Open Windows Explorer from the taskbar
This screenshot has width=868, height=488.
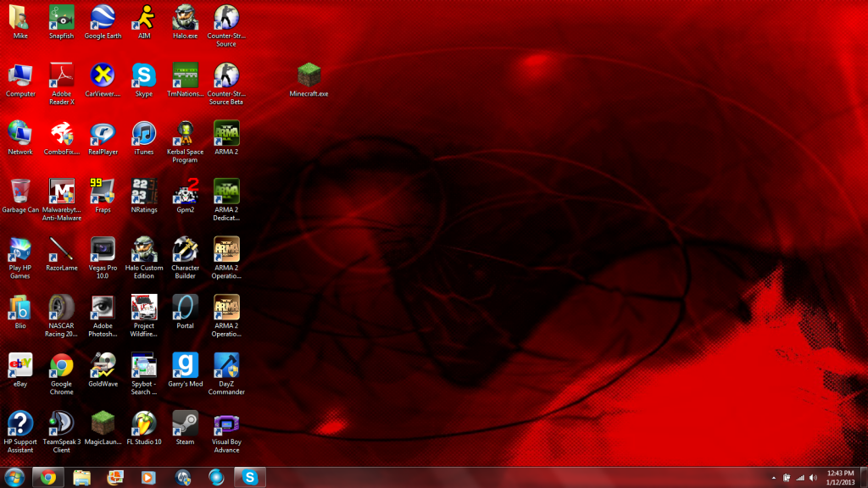[81, 478]
